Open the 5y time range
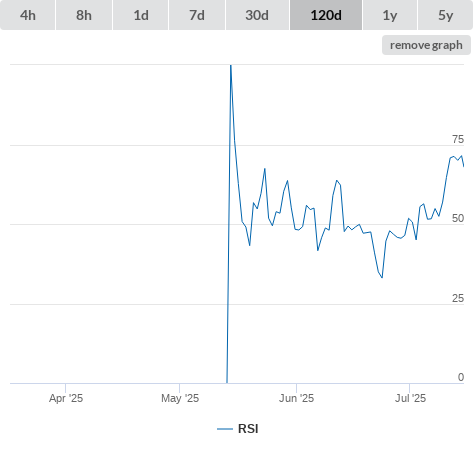 tap(445, 15)
